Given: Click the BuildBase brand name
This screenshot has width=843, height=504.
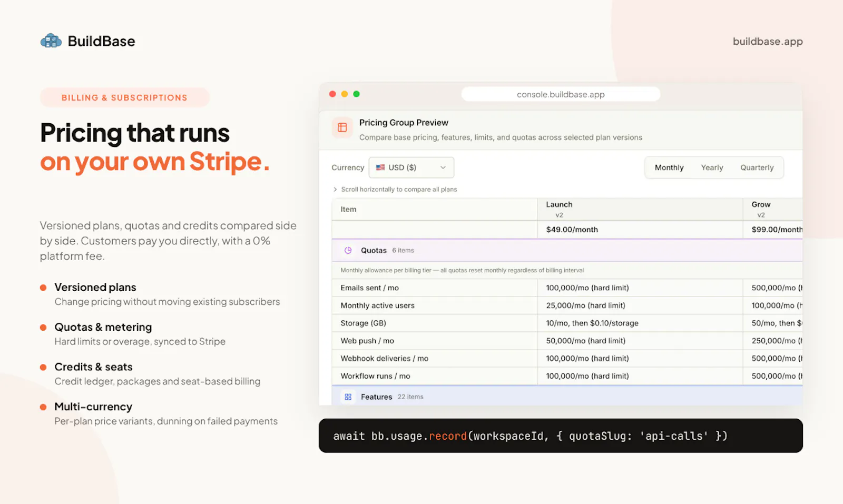Looking at the screenshot, I should [102, 41].
